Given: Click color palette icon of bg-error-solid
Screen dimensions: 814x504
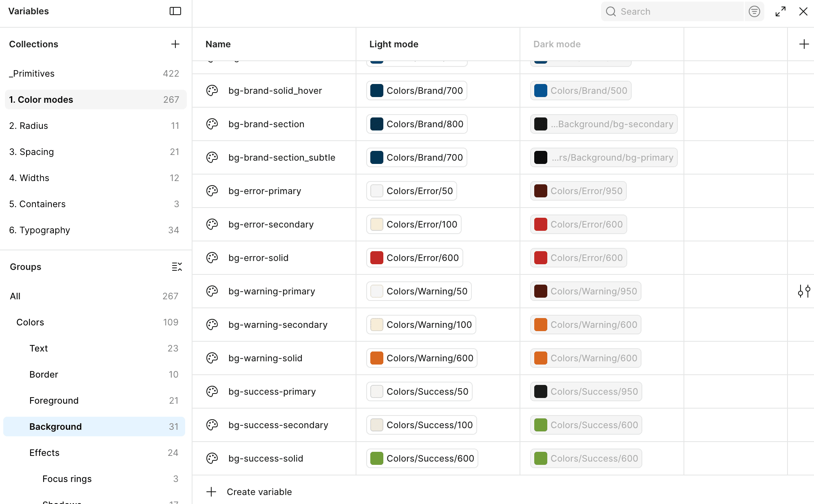Looking at the screenshot, I should 212,258.
